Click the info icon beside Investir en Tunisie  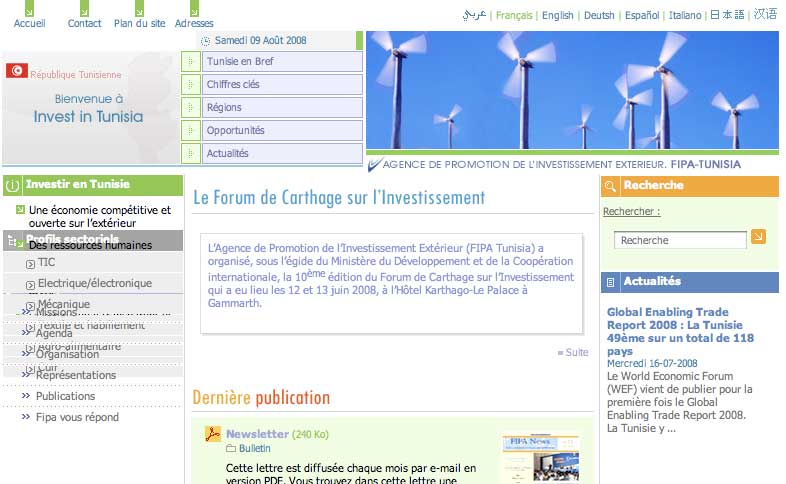point(13,186)
